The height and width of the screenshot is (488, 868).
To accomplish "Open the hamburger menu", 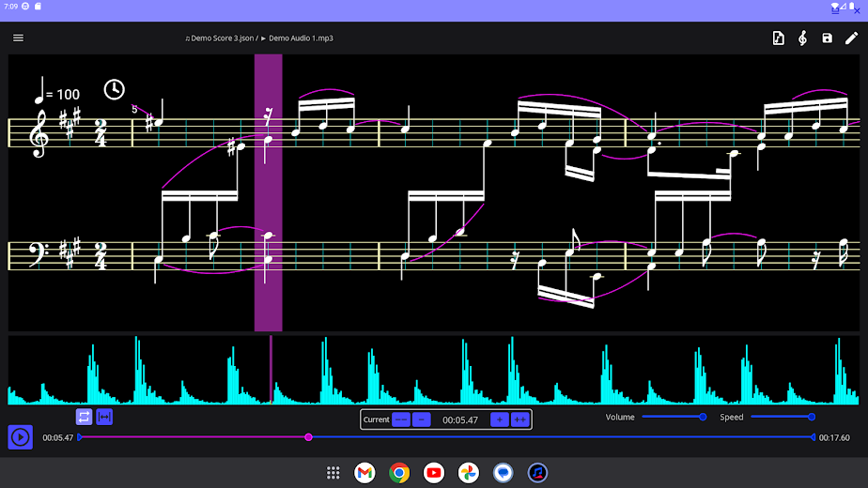I will coord(18,38).
